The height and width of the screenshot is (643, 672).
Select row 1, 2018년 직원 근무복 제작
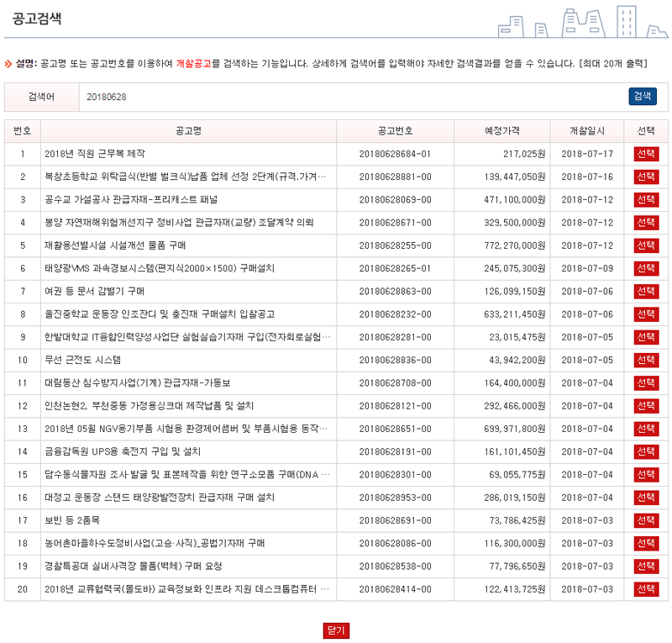click(646, 154)
